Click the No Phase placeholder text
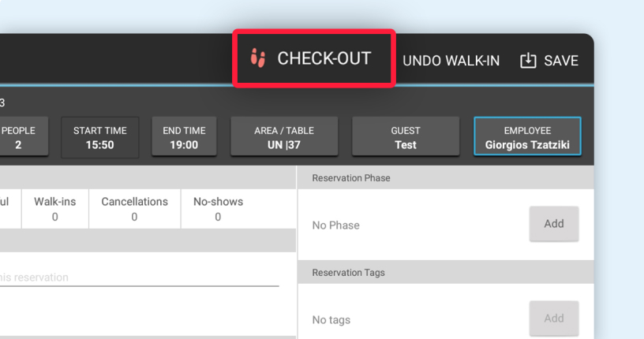The width and height of the screenshot is (644, 339). (x=335, y=225)
